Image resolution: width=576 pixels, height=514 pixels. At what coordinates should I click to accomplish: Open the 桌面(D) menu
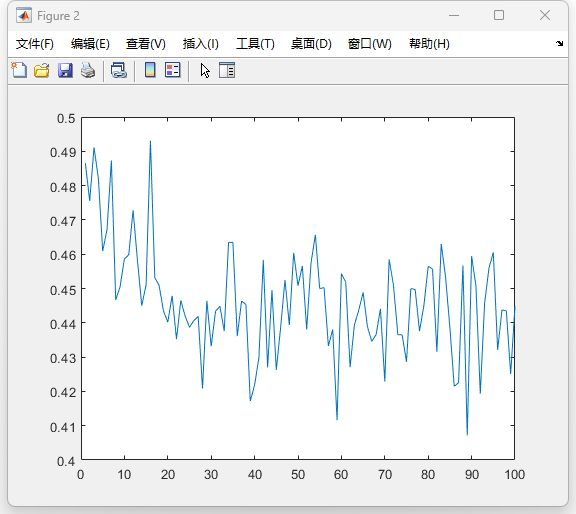pyautogui.click(x=311, y=44)
